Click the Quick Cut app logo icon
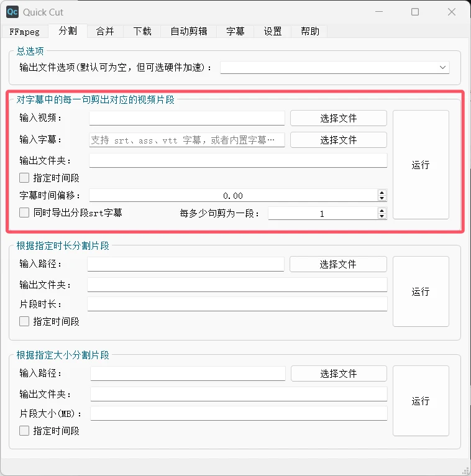This screenshot has width=471, height=476. 12,12
